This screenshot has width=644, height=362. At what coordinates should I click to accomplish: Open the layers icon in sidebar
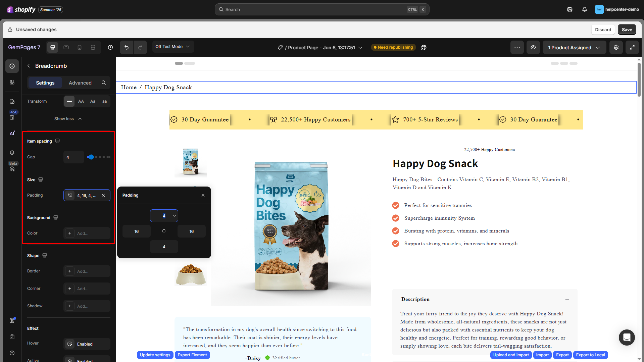(x=12, y=153)
